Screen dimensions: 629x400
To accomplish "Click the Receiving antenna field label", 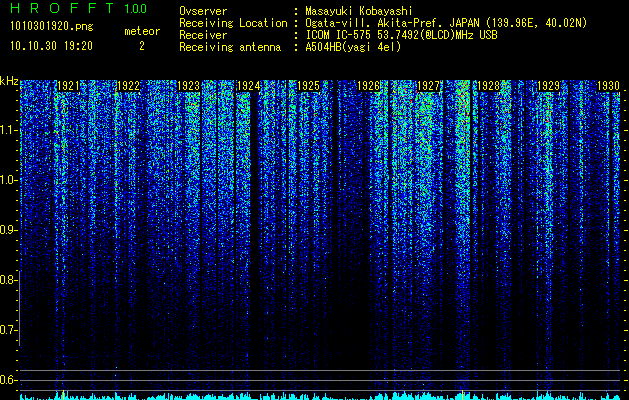I will 230,47.
